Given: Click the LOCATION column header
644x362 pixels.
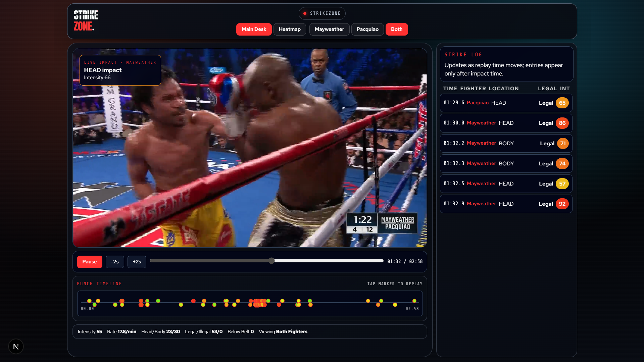Looking at the screenshot, I should [504, 89].
